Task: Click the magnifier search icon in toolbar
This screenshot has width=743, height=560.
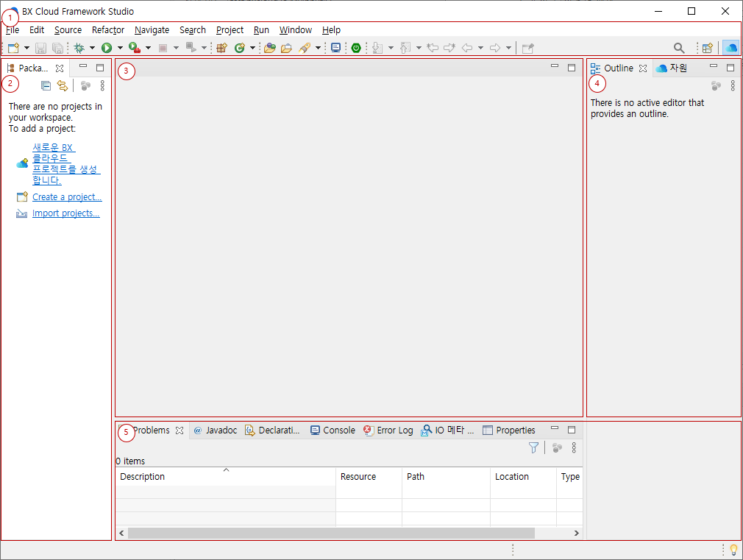Action: coord(679,48)
